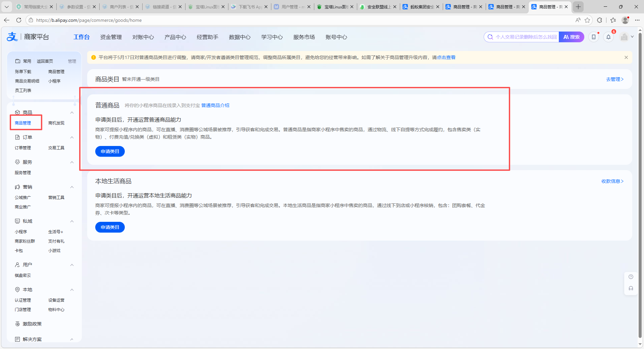
Task: Collapse the 订单 sidebar section
Action: click(72, 137)
